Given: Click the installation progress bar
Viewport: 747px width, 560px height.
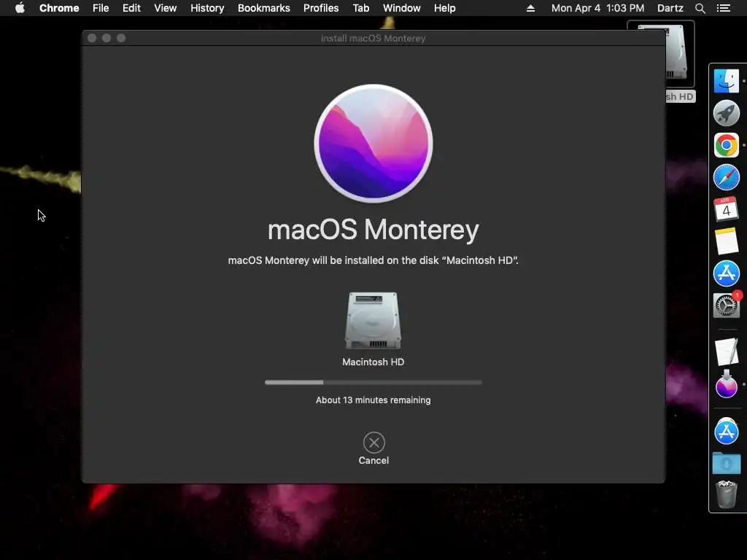Looking at the screenshot, I should point(373,382).
